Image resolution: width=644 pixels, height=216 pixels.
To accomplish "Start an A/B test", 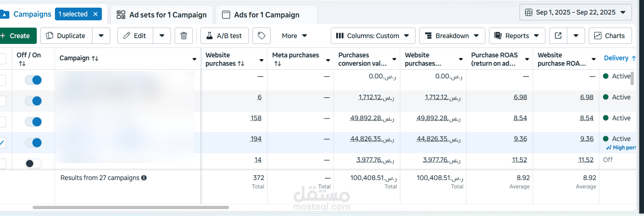I will [x=224, y=36].
